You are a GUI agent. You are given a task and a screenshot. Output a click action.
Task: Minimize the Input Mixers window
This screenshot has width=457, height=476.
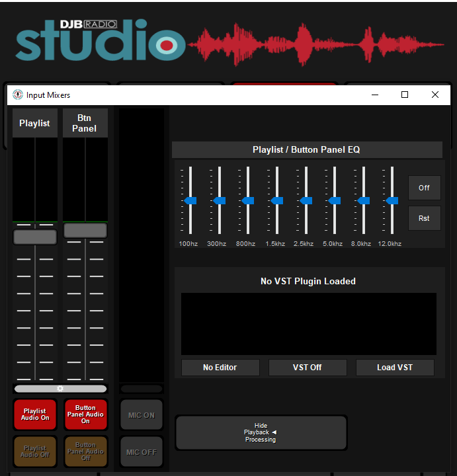coord(375,95)
